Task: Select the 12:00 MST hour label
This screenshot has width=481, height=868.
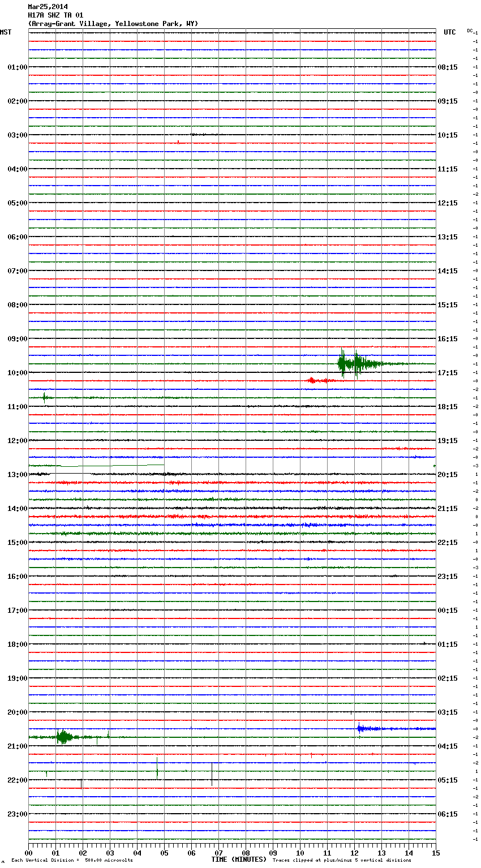Action: 17,441
